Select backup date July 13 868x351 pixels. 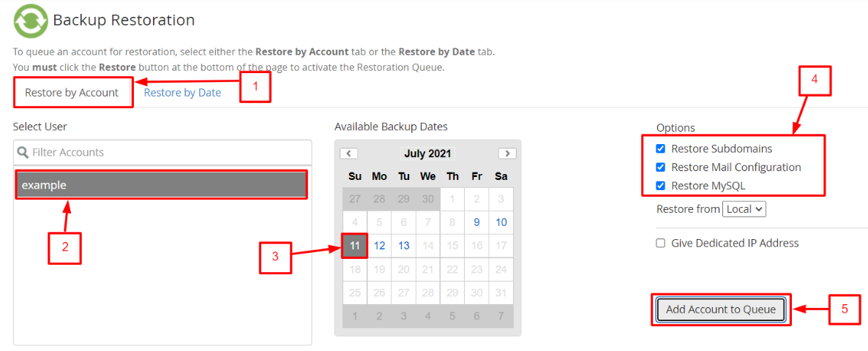(x=403, y=246)
